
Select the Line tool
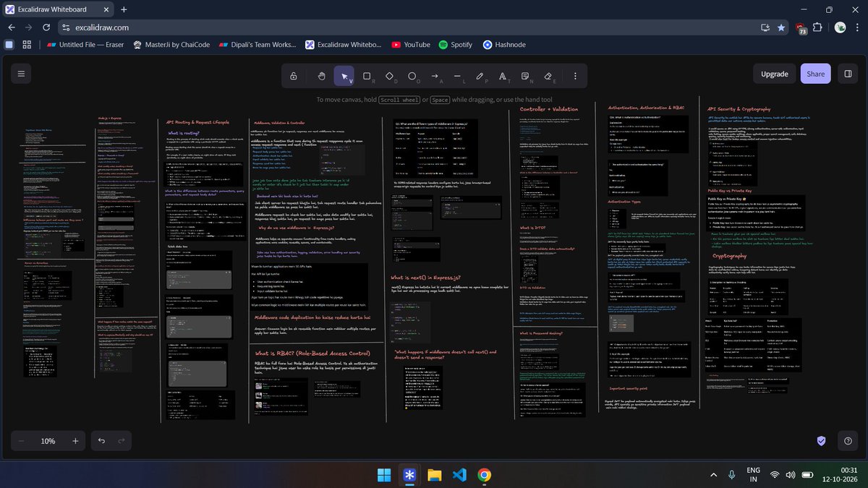tap(457, 75)
